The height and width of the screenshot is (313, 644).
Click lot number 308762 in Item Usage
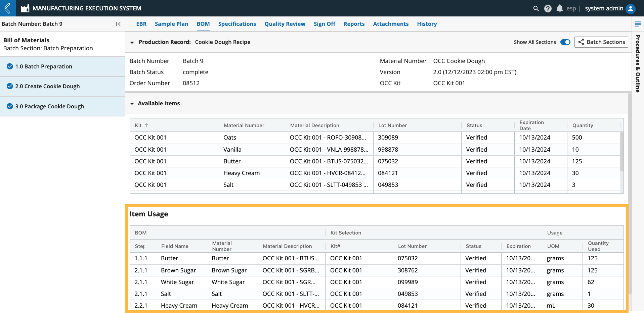[x=407, y=270]
